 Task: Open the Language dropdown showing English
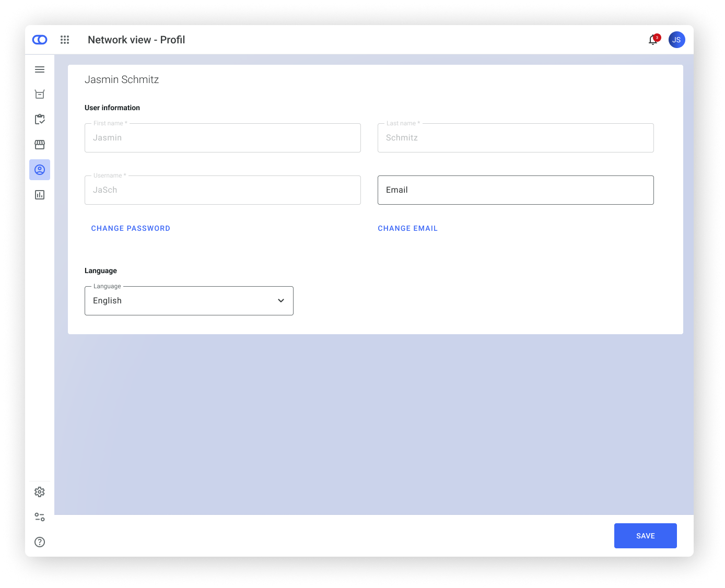[x=189, y=300]
